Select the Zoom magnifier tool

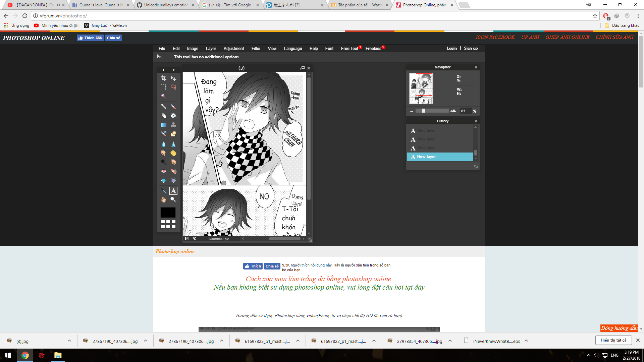coord(173,200)
